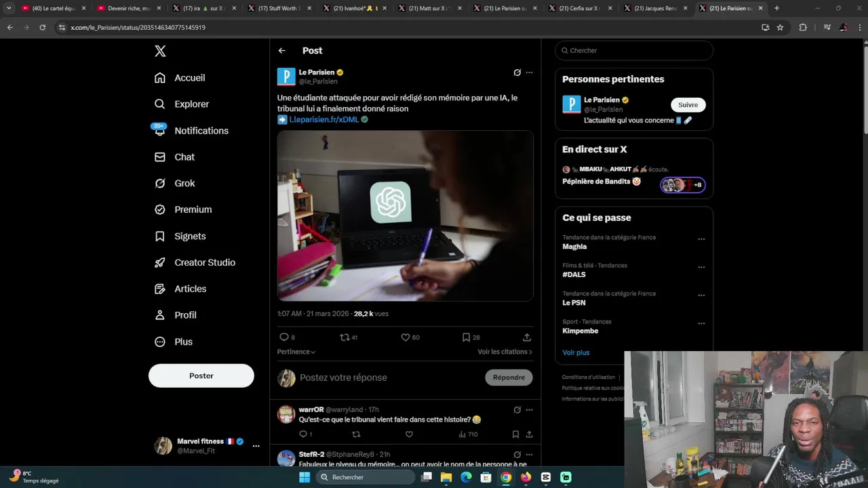The image size is (868, 488).
Task: Open Signets bookmarks
Action: (180, 237)
